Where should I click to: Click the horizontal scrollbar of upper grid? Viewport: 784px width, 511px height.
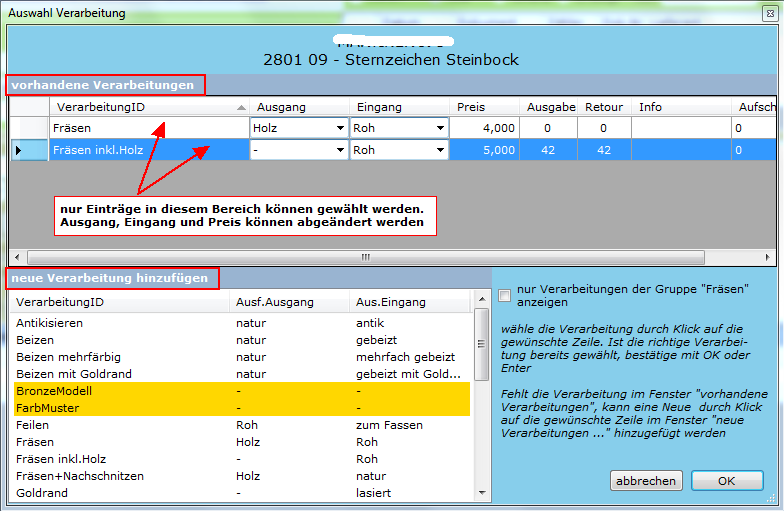[x=365, y=257]
